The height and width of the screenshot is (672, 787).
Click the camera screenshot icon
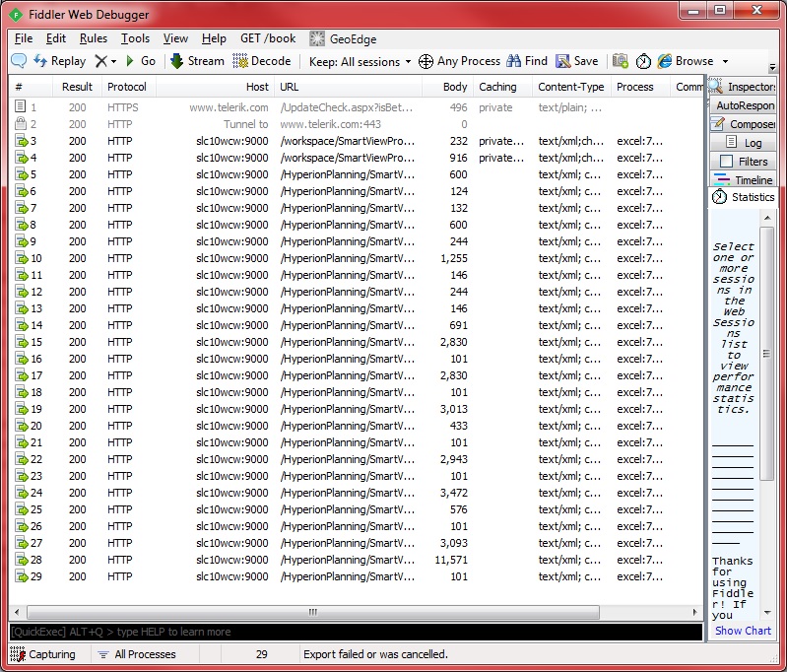coord(621,61)
